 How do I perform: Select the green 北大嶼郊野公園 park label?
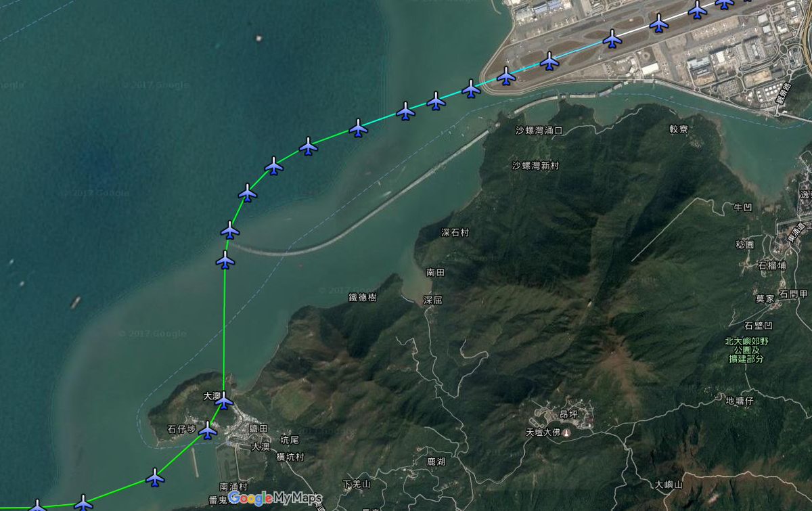(747, 350)
